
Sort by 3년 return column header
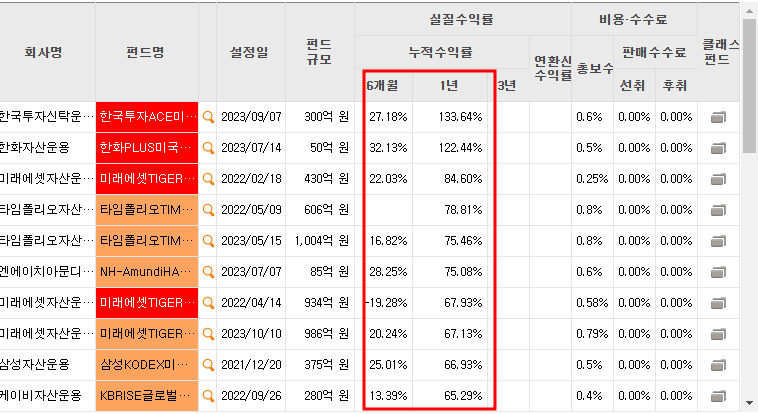[x=508, y=86]
